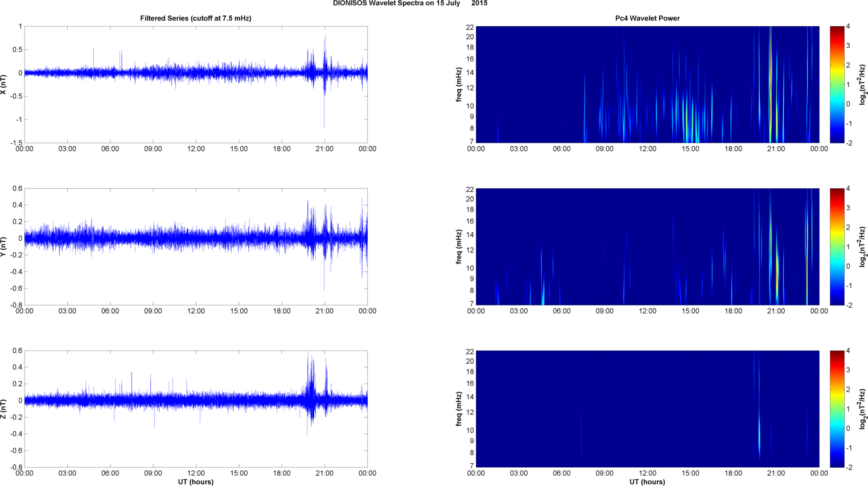Screen dimensions: 868x486
Task: Click the 'log2(nT²/Hz)' label beside the bottom colorbar
Action: (x=863, y=409)
